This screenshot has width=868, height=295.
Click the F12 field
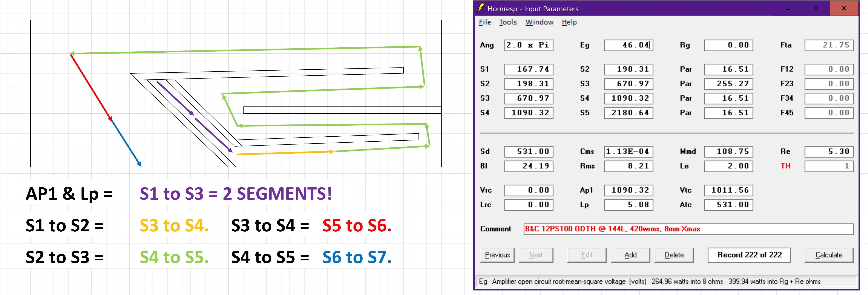click(829, 69)
